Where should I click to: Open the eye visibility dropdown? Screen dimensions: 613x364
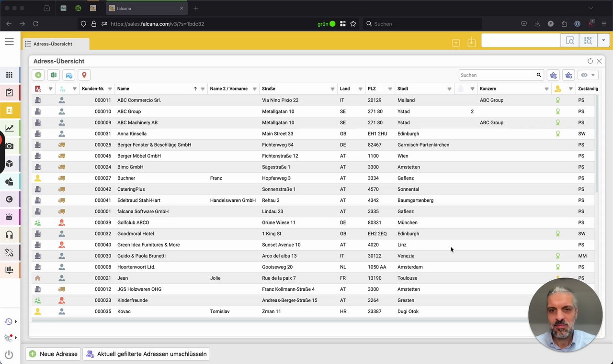[x=588, y=75]
